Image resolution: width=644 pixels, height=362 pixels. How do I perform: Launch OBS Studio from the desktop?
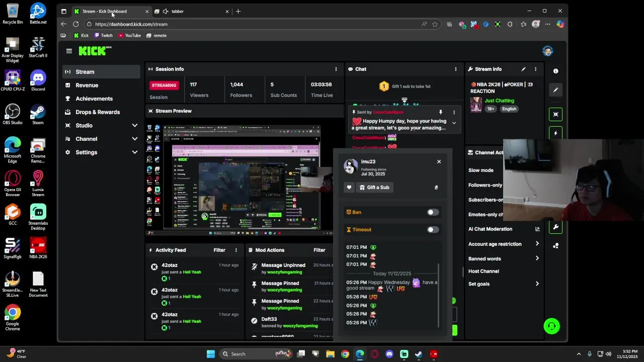pyautogui.click(x=13, y=114)
